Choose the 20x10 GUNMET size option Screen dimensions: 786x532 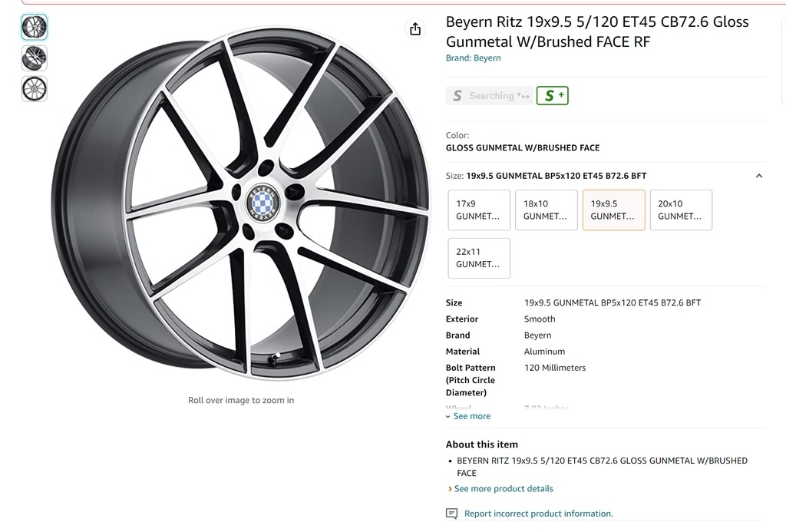coord(681,210)
